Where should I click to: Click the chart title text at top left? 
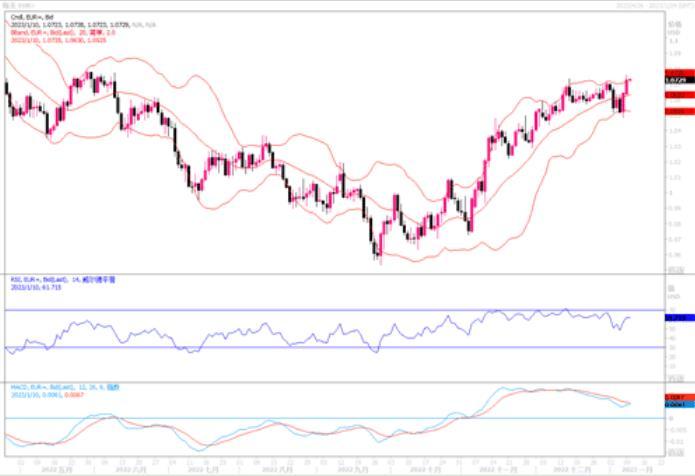click(x=18, y=5)
